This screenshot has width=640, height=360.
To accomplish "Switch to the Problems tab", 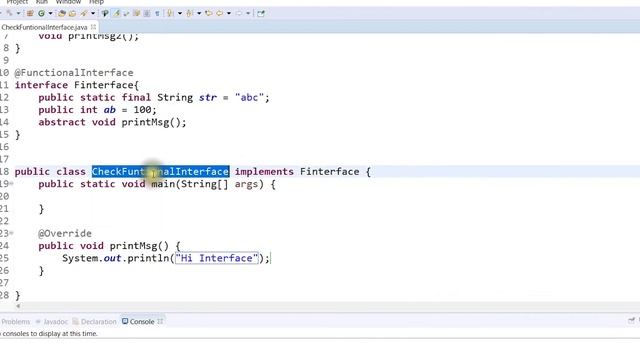I will pos(16,322).
